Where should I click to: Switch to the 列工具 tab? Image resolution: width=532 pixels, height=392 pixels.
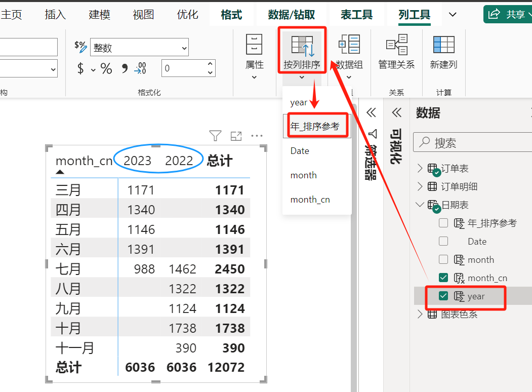click(x=414, y=15)
